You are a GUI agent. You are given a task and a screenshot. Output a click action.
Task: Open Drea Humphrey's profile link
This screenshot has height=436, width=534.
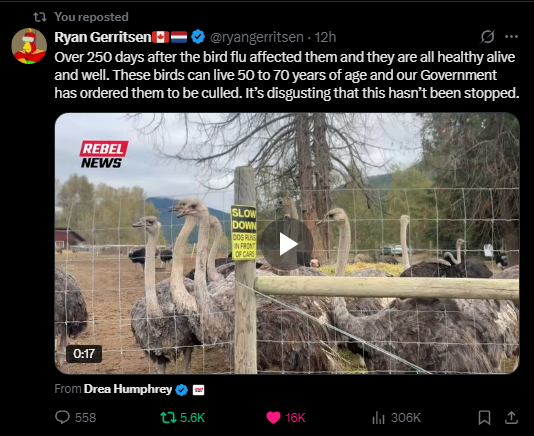128,389
